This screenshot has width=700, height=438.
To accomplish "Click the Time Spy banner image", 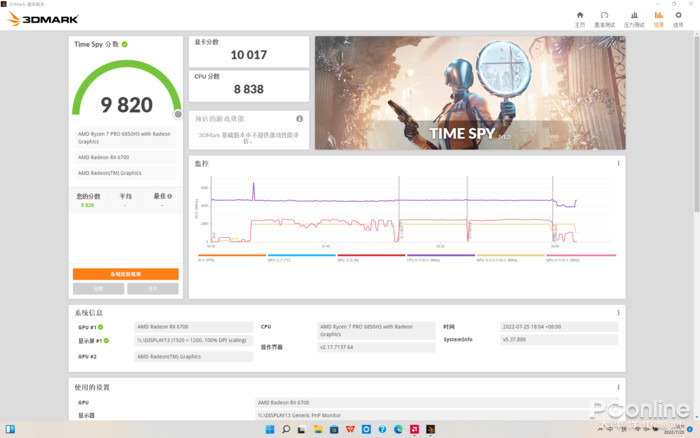I will tap(470, 93).
